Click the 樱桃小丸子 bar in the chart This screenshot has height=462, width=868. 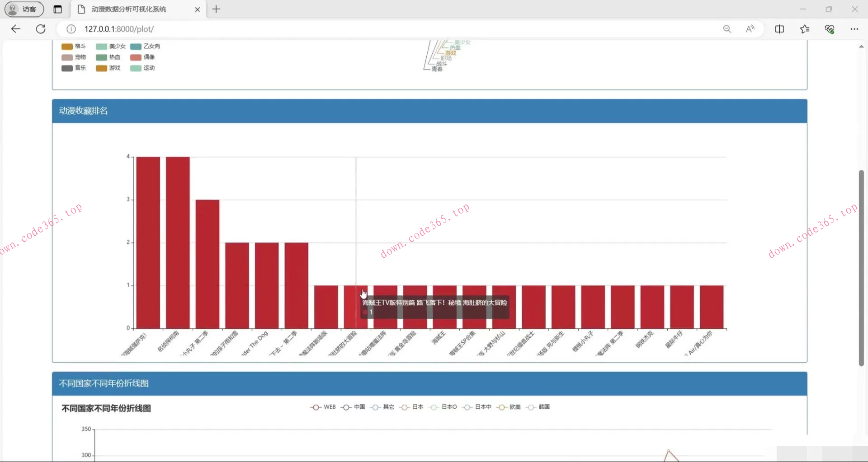point(593,307)
